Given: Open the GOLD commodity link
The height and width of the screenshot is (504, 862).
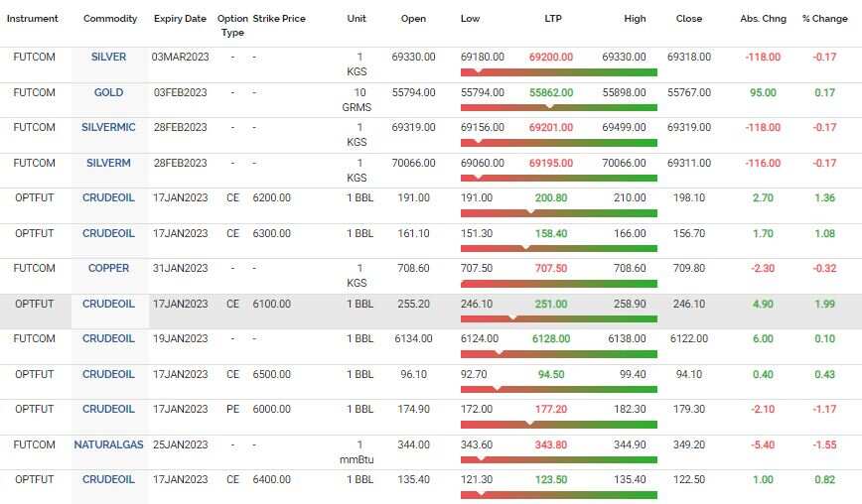Looking at the screenshot, I should click(x=108, y=92).
